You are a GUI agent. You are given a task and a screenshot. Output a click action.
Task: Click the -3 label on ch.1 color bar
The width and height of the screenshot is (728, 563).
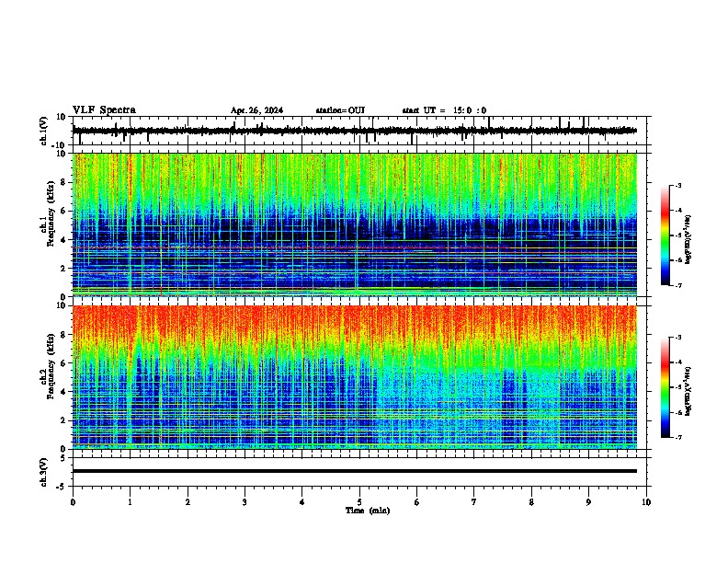(677, 185)
